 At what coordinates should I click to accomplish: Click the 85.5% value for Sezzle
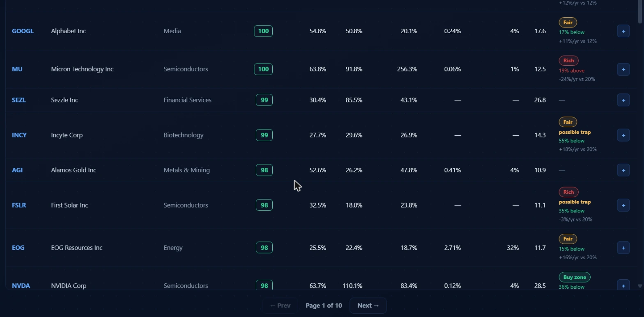pyautogui.click(x=354, y=100)
